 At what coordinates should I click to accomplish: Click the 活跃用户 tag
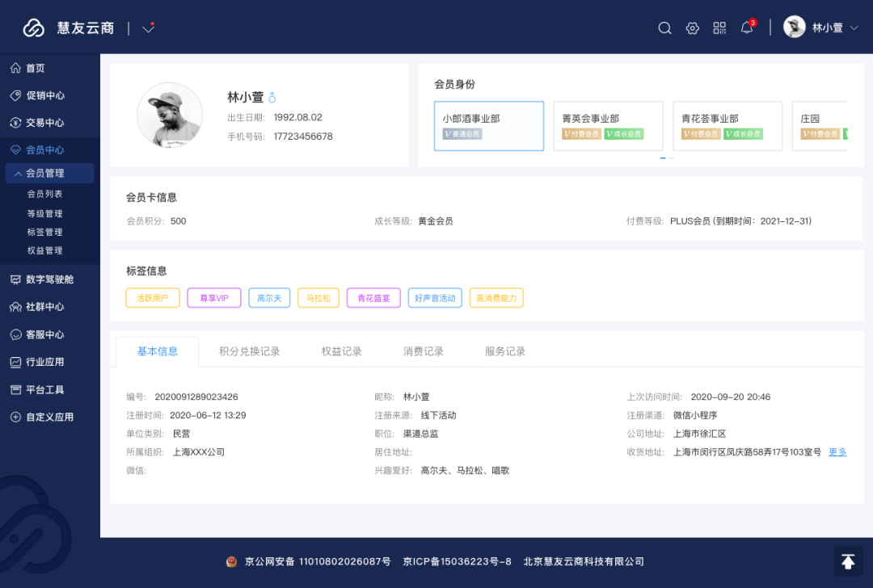click(153, 297)
